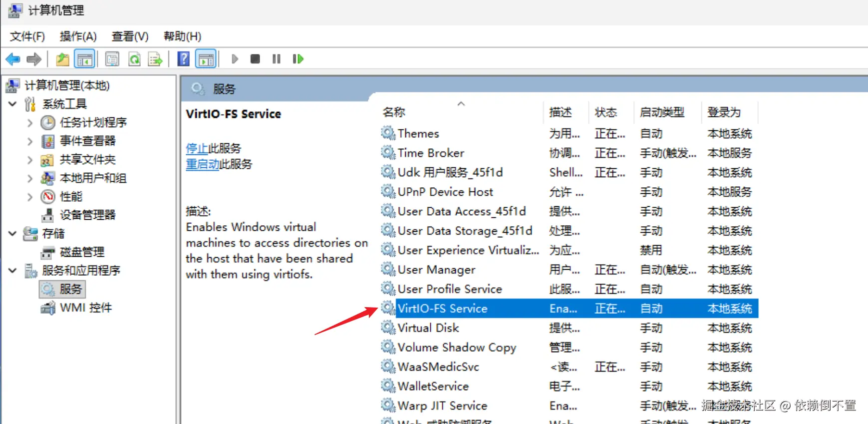This screenshot has height=424, width=868.
Task: Open the 文件(F) menu
Action: pyautogui.click(x=27, y=36)
